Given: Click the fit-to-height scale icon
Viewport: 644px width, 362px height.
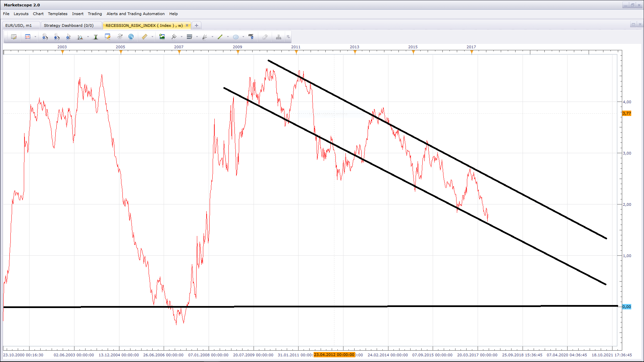Looking at the screenshot, I should (96, 37).
